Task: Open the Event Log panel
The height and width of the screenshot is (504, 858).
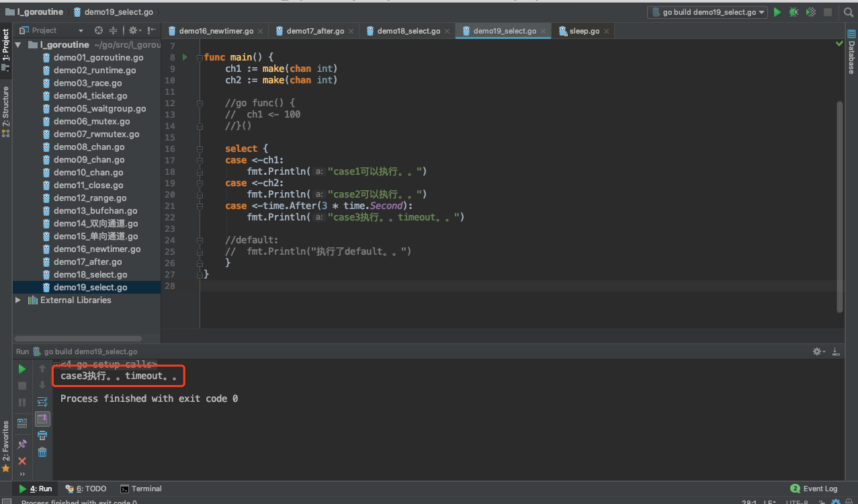Action: (x=814, y=489)
